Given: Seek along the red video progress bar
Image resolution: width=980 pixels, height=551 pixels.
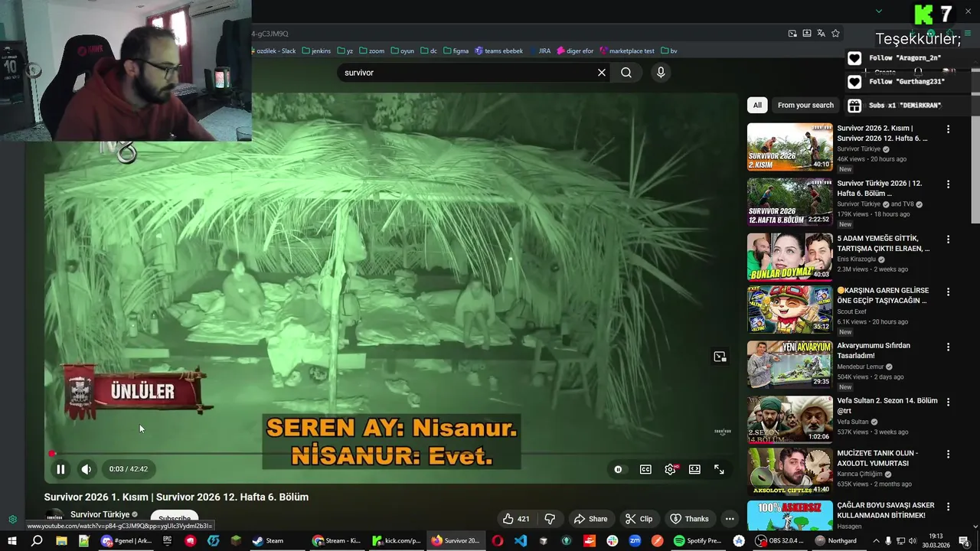Looking at the screenshot, I should point(390,453).
